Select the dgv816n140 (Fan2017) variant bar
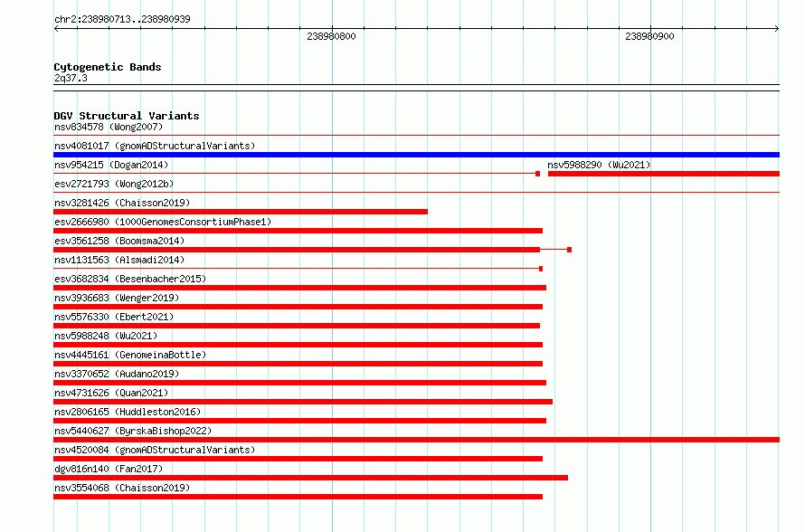This screenshot has height=532, width=805. tap(310, 478)
